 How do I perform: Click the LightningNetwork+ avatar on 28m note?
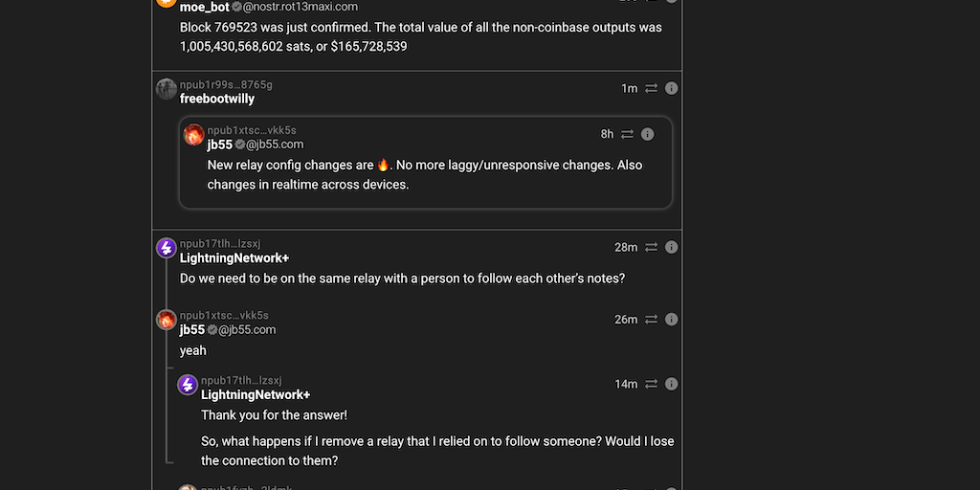(167, 249)
